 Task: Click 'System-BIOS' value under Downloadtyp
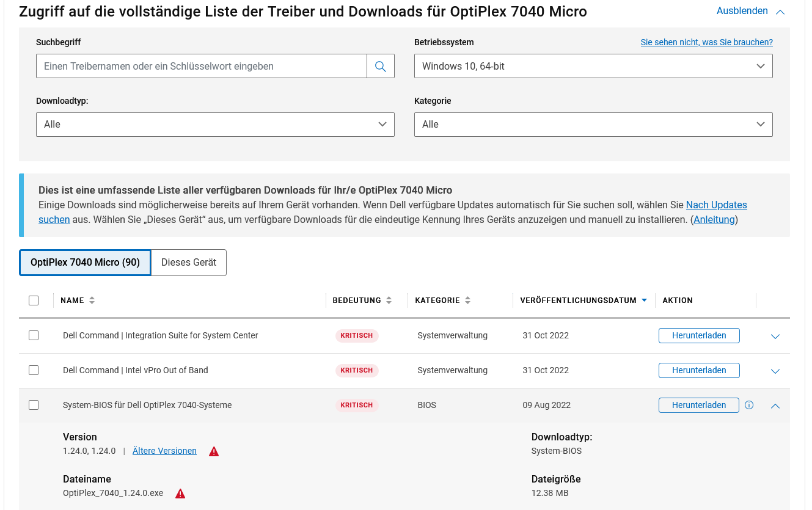[557, 451]
